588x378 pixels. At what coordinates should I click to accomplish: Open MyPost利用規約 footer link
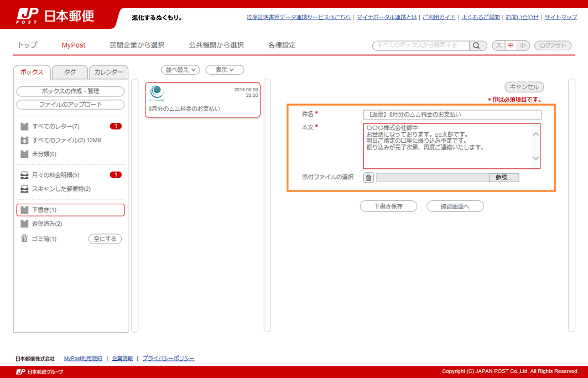(x=83, y=359)
